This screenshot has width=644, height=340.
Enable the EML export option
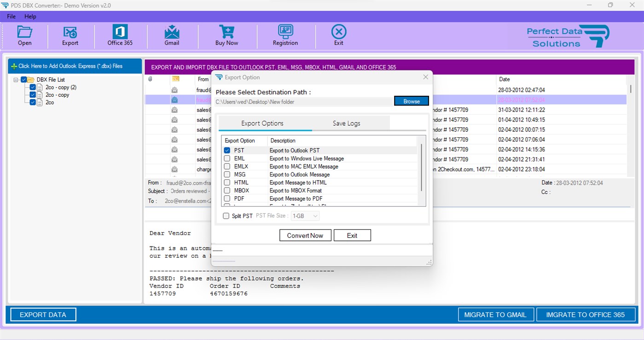(227, 158)
